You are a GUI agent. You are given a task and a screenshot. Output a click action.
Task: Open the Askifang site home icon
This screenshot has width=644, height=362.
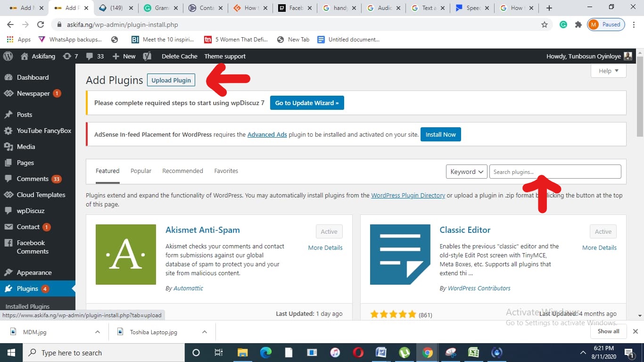(x=25, y=56)
